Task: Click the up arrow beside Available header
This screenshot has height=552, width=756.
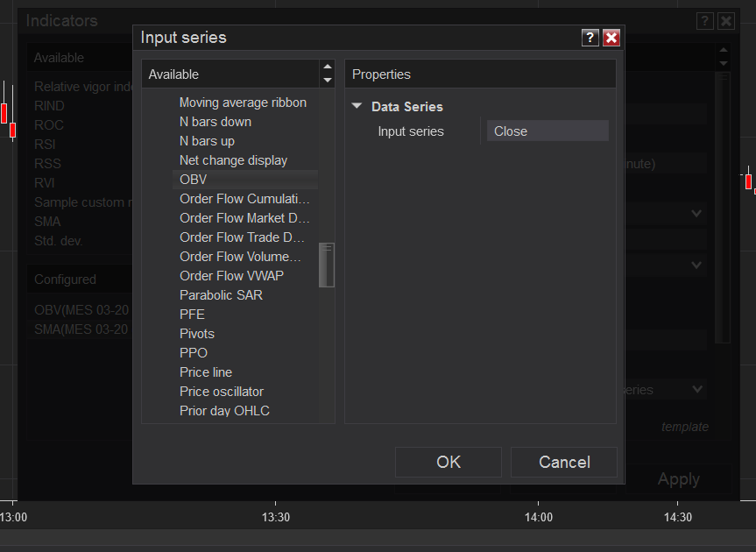Action: pos(328,67)
